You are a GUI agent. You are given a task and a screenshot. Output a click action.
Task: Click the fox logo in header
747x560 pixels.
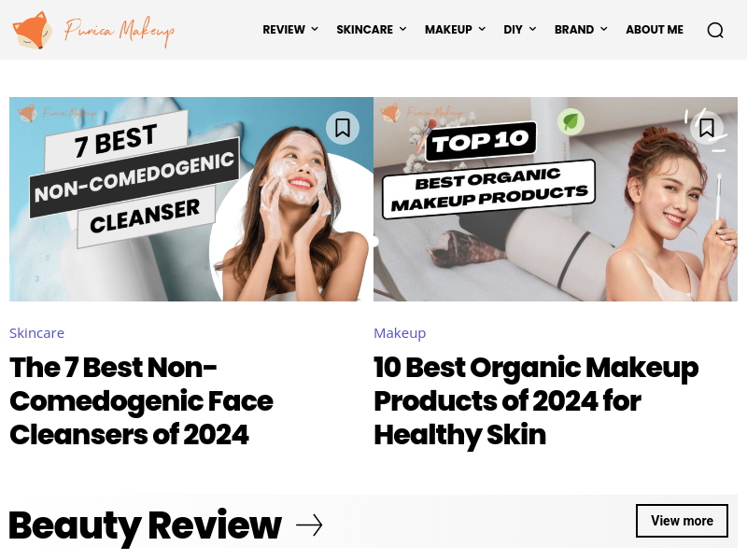32,30
